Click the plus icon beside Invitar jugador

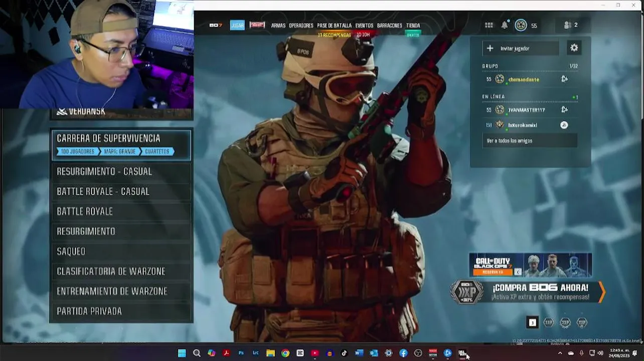(x=490, y=48)
